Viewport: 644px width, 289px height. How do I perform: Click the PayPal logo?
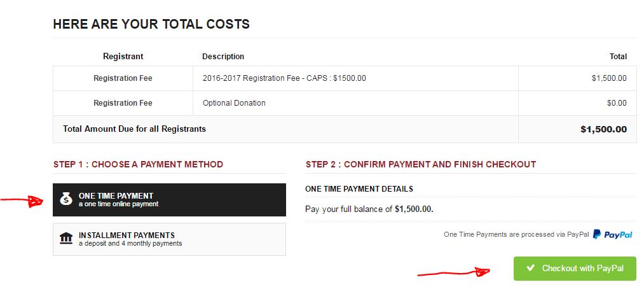[612, 234]
